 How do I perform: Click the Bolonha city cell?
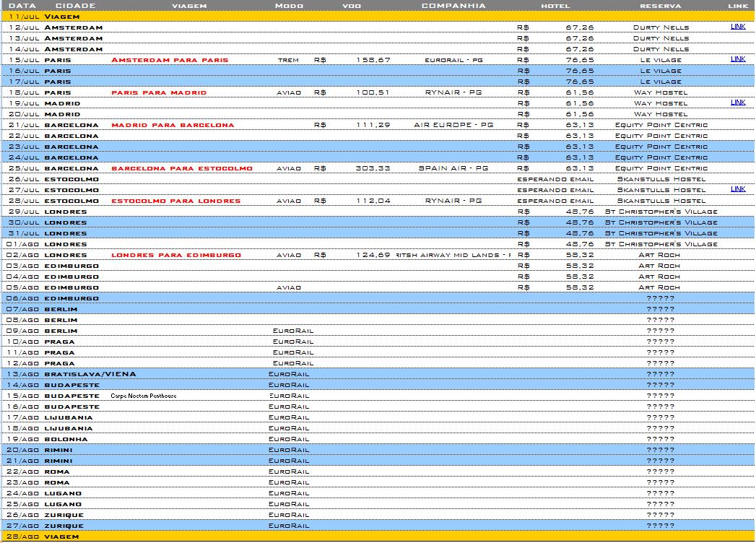(x=66, y=439)
